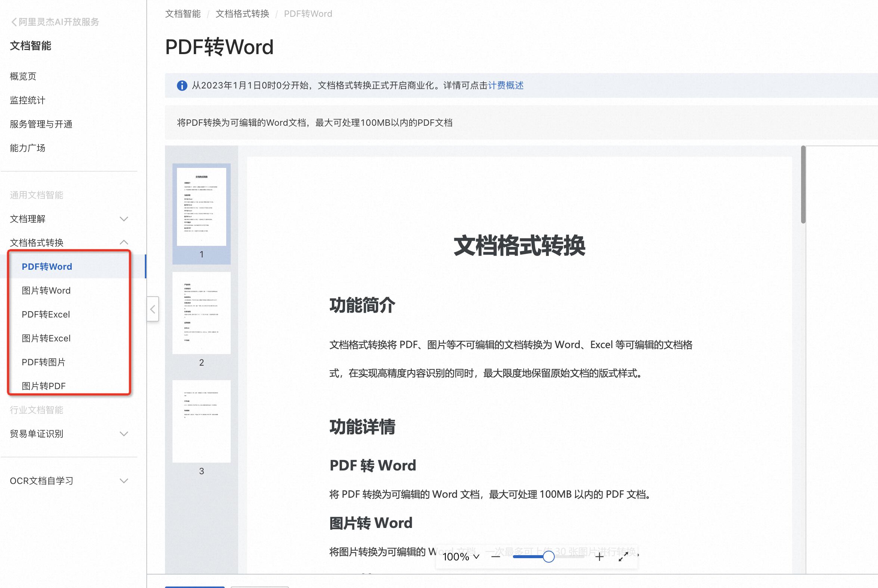Collapse the 文档格式转换 chevron

click(x=124, y=242)
